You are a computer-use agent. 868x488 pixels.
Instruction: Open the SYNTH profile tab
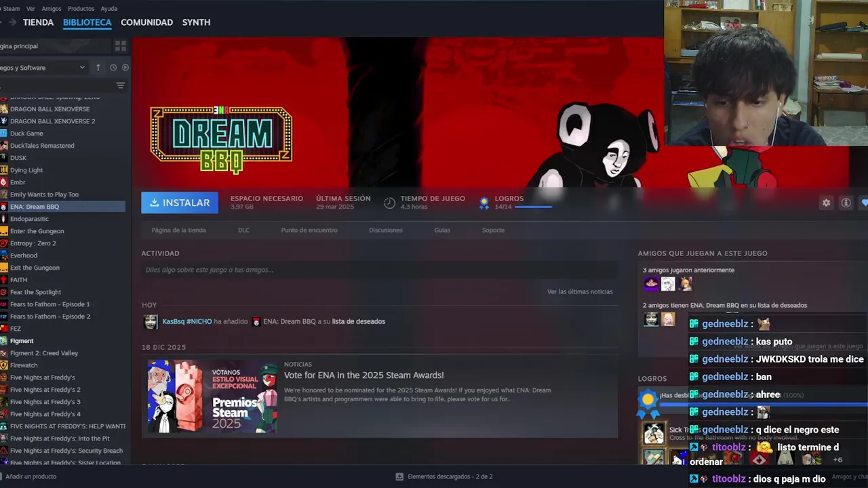click(x=196, y=22)
